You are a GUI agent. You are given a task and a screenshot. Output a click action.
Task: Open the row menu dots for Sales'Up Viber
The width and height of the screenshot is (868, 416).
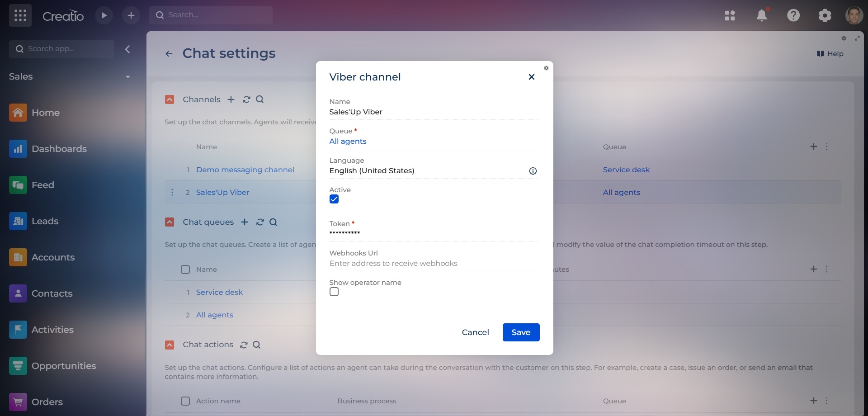coord(172,192)
